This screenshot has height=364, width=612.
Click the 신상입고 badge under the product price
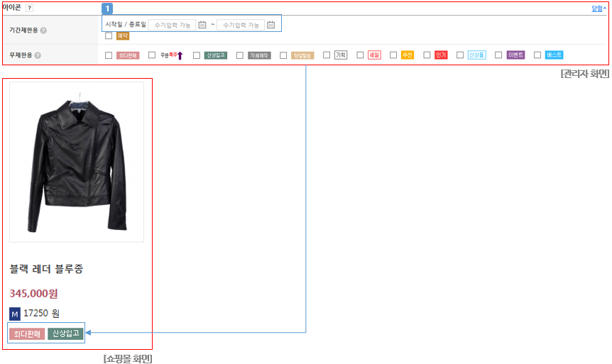65,333
